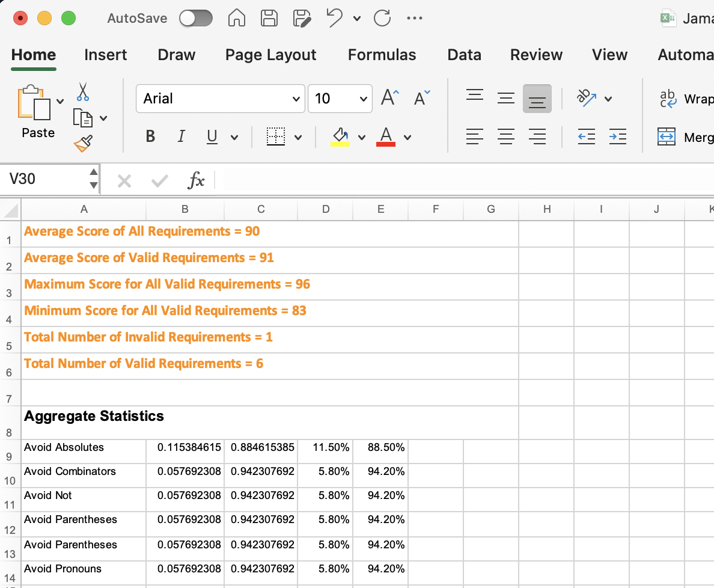The width and height of the screenshot is (714, 588).
Task: Apply the red font color
Action: pos(386,136)
